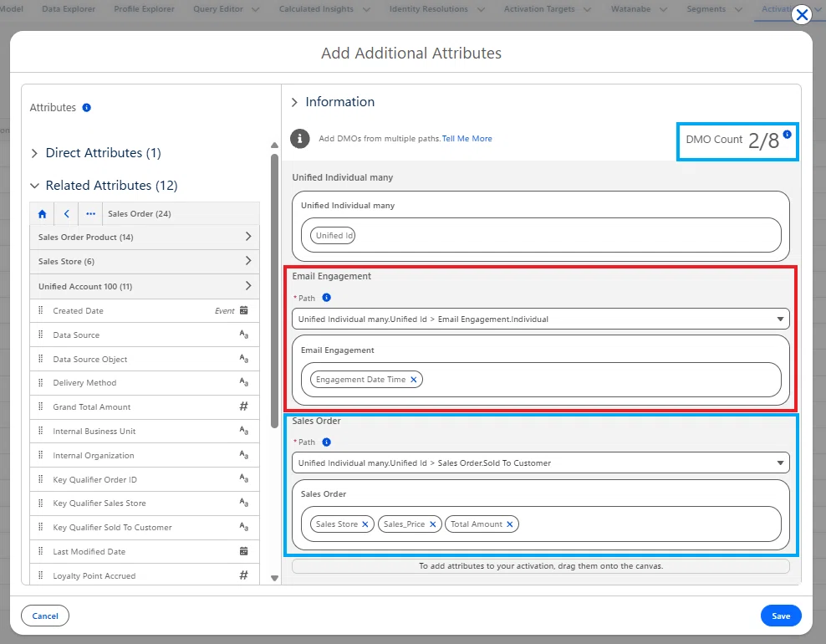Open the Sales Order path dropdown
The width and height of the screenshot is (826, 644).
pyautogui.click(x=540, y=463)
